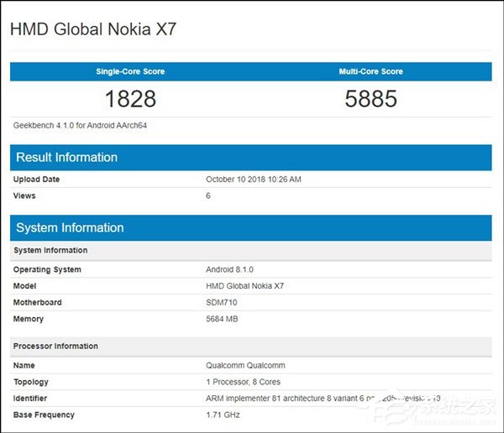Click the Topology label
This screenshot has width=504, height=433.
tap(31, 382)
